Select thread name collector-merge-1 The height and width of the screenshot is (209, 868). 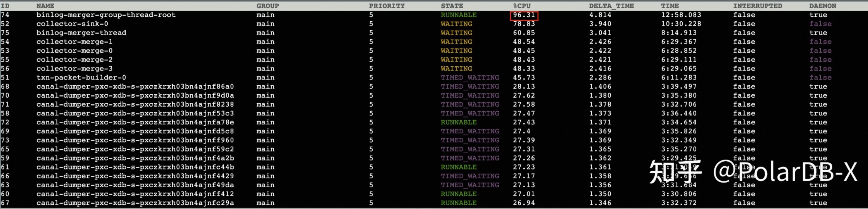tap(74, 41)
